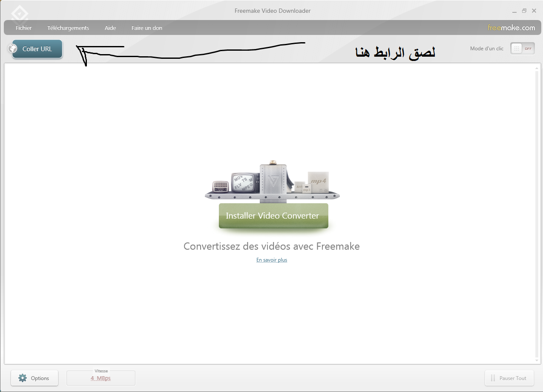The width and height of the screenshot is (543, 392).
Task: Click the Mode d'un clic label
Action: [x=487, y=49]
